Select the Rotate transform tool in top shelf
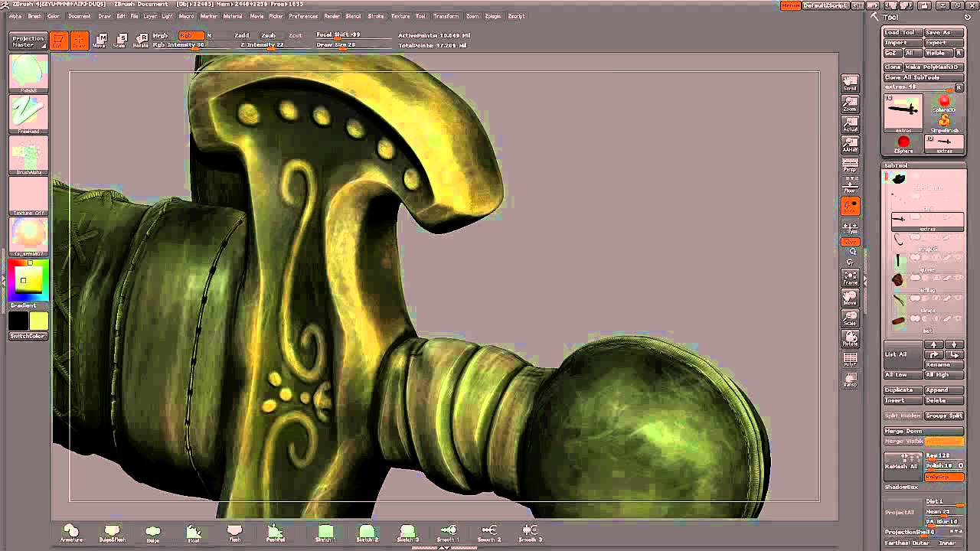Viewport: 980px width, 551px height. point(141,41)
